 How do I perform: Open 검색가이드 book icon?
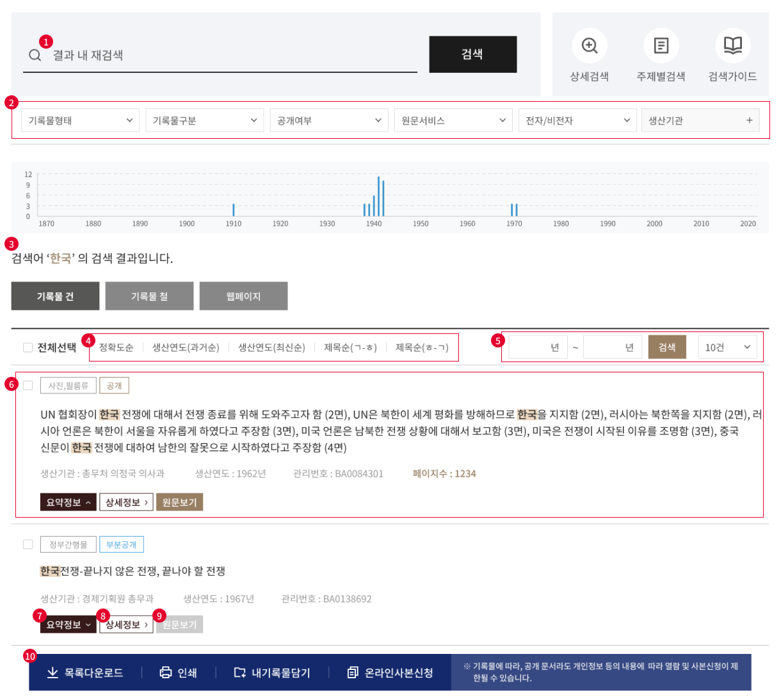tap(732, 46)
